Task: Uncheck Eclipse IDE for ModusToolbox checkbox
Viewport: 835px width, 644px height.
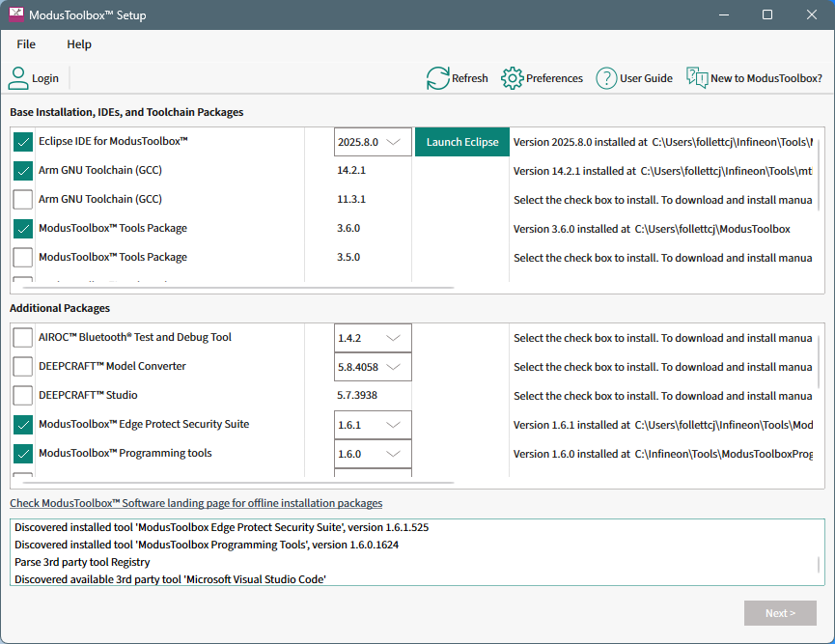Action: pos(23,142)
